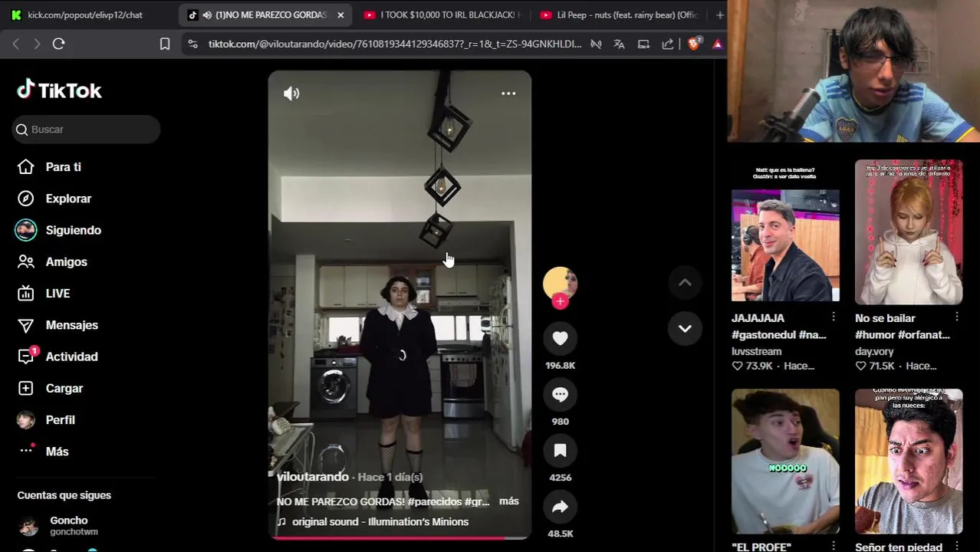Open creator avatar next to video

[560, 282]
